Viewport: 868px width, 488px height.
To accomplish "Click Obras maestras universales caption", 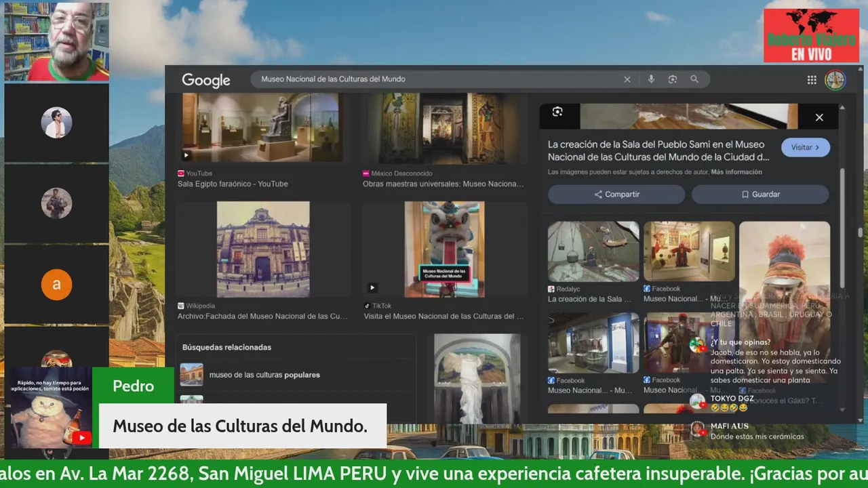I will coord(443,184).
